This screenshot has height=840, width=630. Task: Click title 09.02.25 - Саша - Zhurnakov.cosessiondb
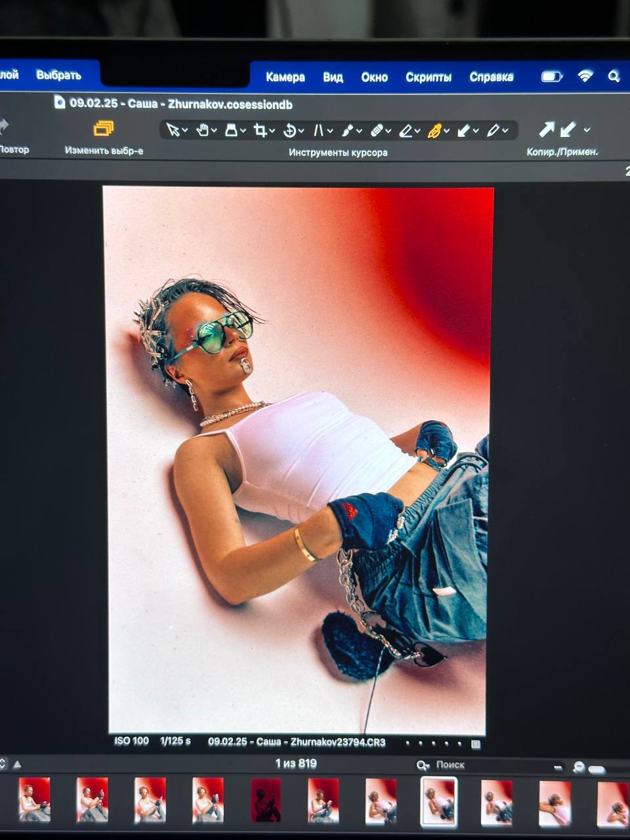point(181,104)
